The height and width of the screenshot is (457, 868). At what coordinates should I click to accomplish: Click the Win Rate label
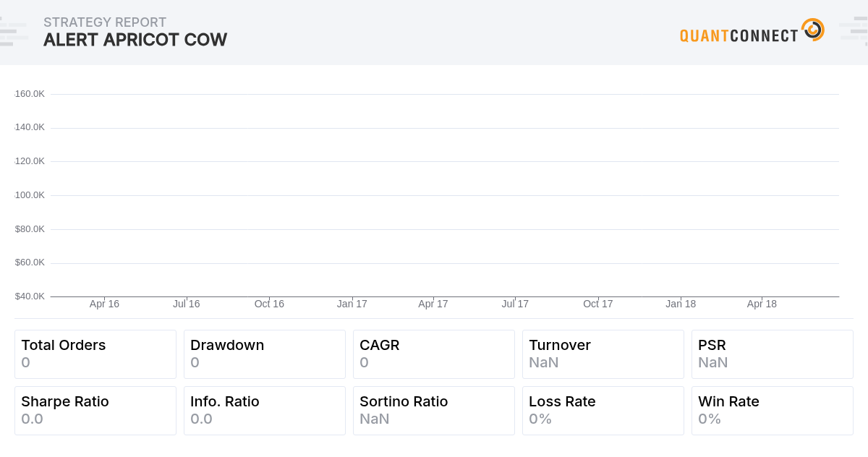click(x=728, y=401)
